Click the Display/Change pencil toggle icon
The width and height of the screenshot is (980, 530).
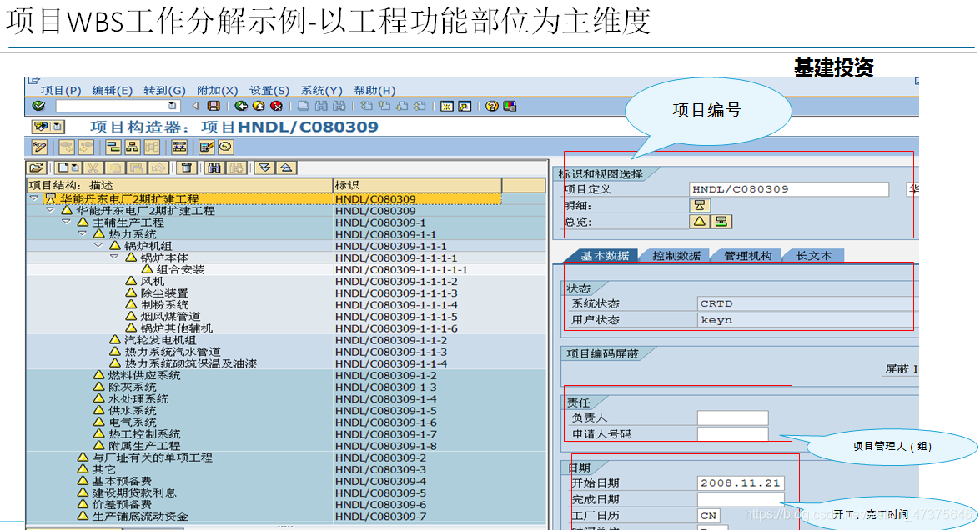pyautogui.click(x=39, y=147)
